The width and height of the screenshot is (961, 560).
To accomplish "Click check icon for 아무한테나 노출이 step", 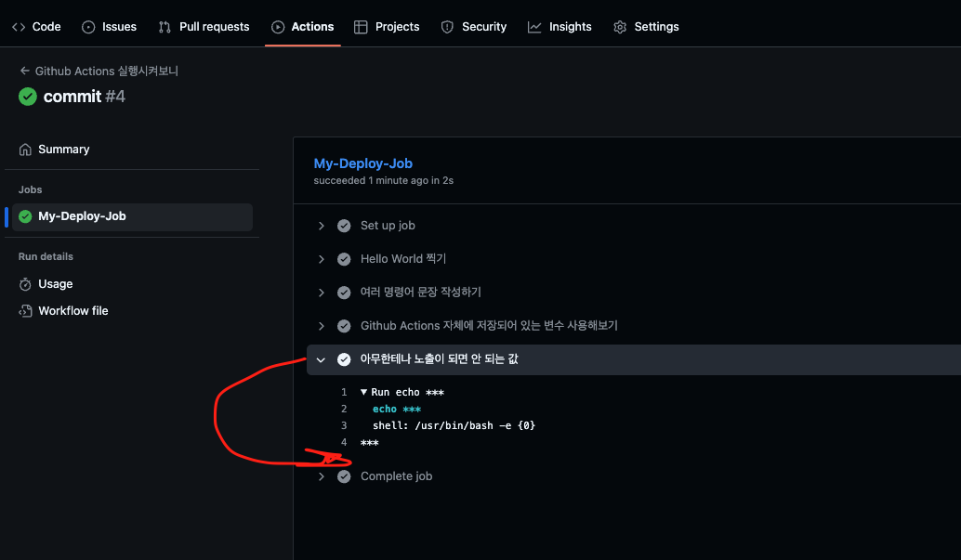I will point(344,359).
